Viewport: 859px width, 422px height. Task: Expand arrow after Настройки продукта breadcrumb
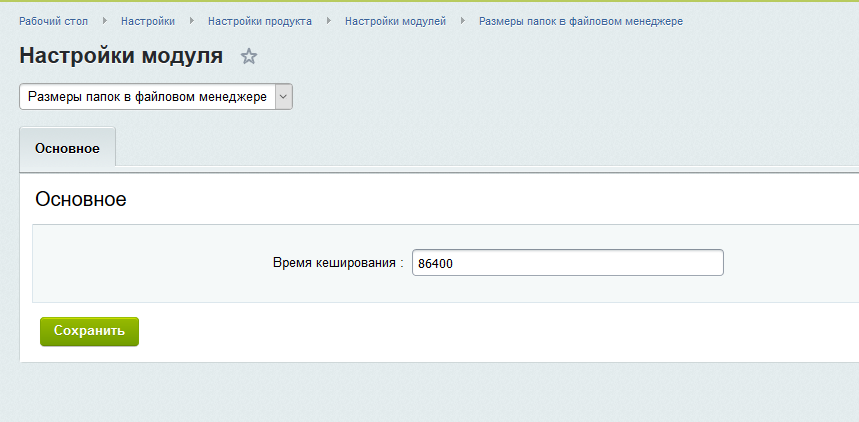[x=329, y=21]
